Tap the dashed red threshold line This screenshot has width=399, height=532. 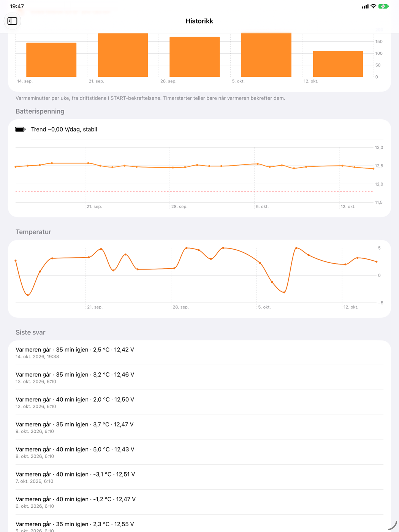pyautogui.click(x=194, y=191)
